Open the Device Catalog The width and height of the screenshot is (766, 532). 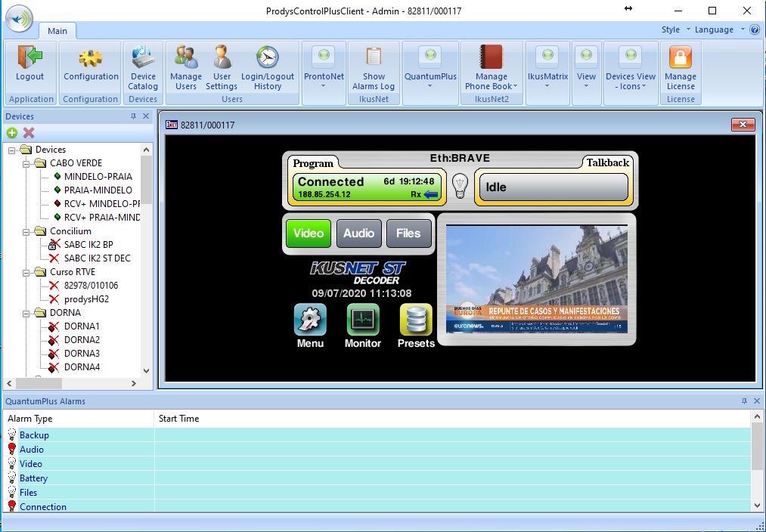pyautogui.click(x=143, y=57)
